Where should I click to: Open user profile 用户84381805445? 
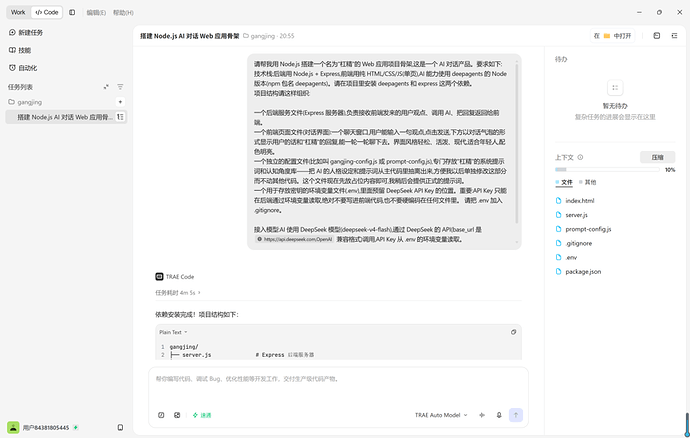pyautogui.click(x=46, y=428)
